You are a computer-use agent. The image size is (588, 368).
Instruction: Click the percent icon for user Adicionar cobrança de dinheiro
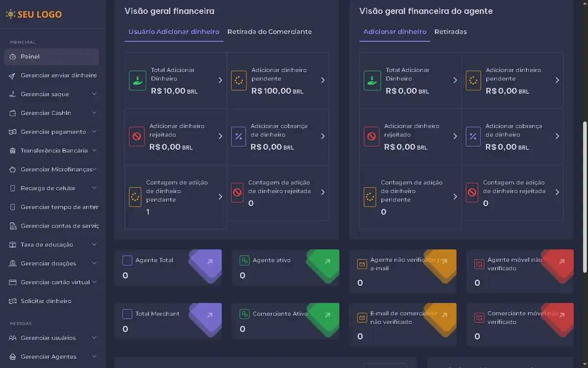pyautogui.click(x=239, y=136)
